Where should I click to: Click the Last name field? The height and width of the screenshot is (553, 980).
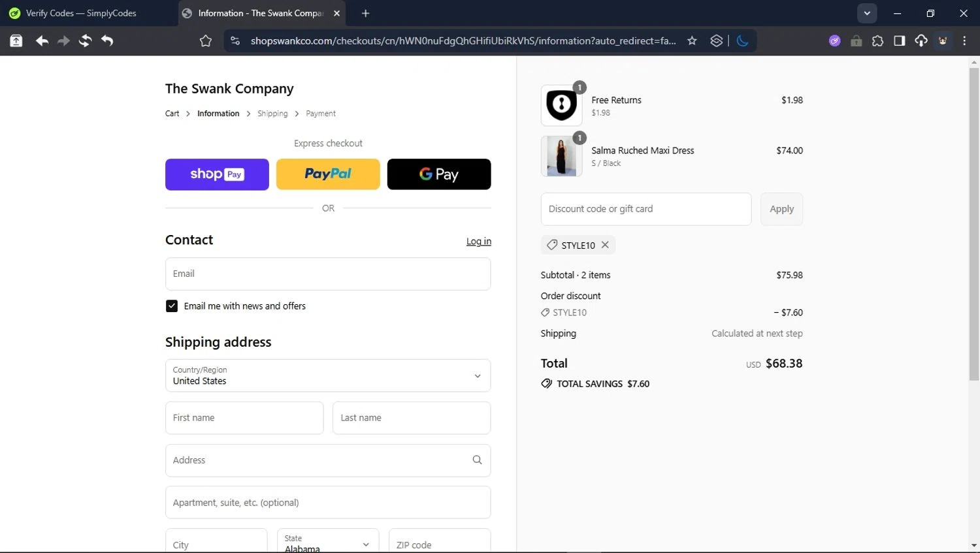point(412,418)
